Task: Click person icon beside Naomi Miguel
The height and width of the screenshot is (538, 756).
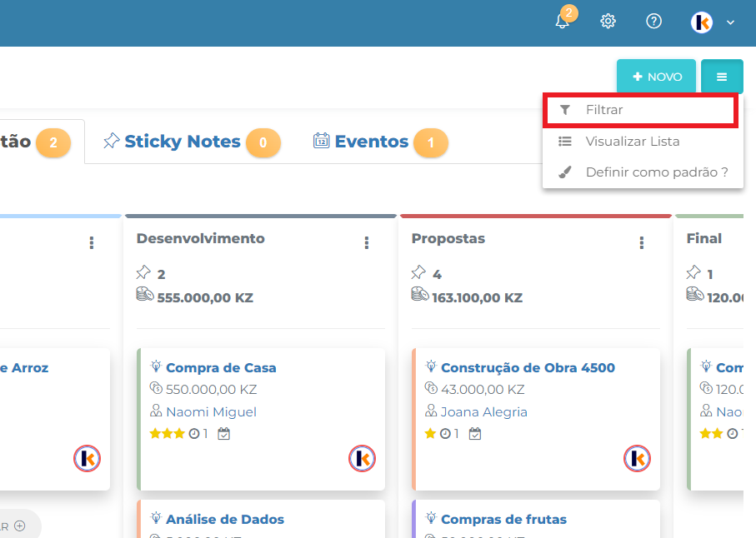Action: [156, 411]
